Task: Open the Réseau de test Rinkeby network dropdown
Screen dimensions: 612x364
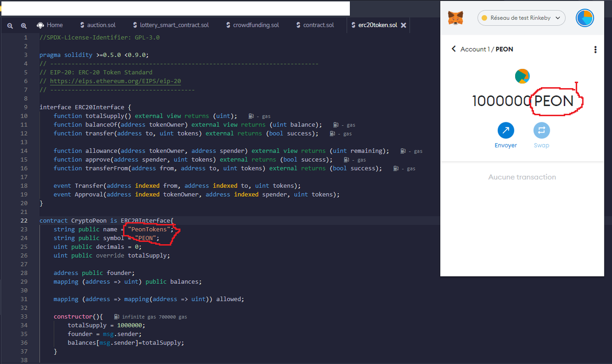Action: pos(521,18)
